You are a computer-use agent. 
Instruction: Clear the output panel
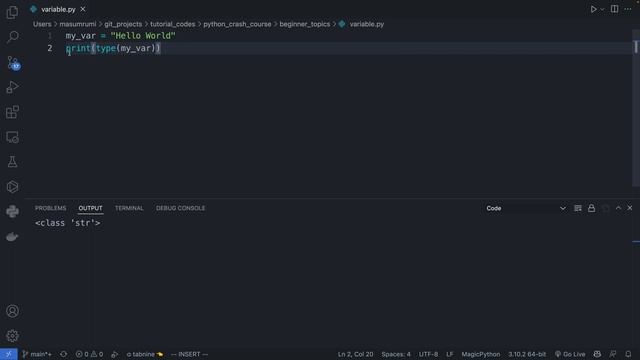(x=578, y=208)
